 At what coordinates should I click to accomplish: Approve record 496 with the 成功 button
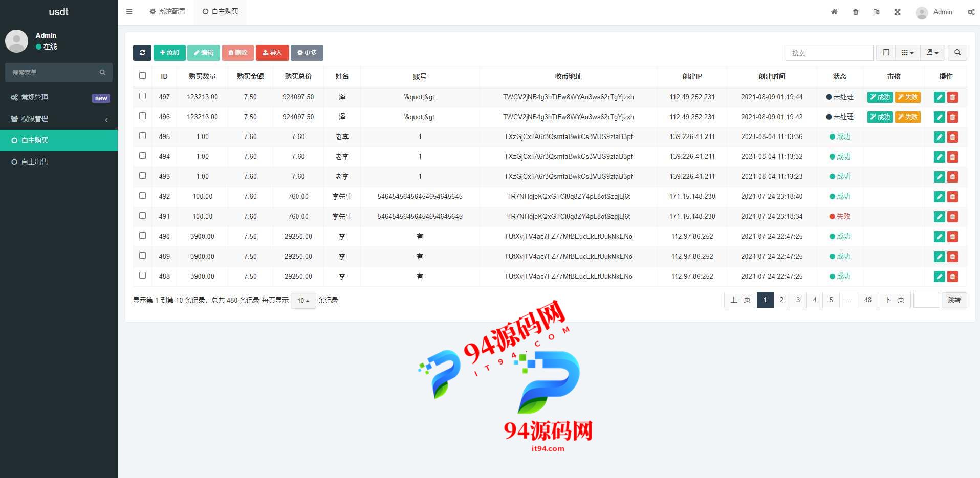pos(880,117)
